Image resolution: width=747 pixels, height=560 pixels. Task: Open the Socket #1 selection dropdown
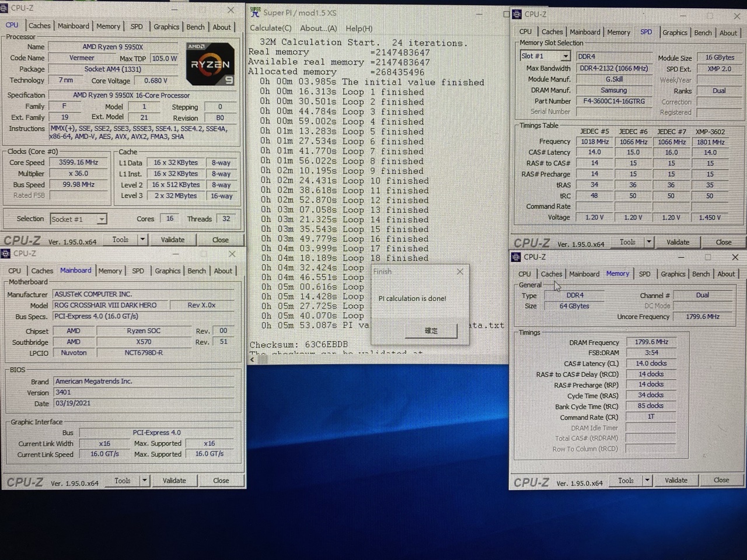(x=102, y=219)
